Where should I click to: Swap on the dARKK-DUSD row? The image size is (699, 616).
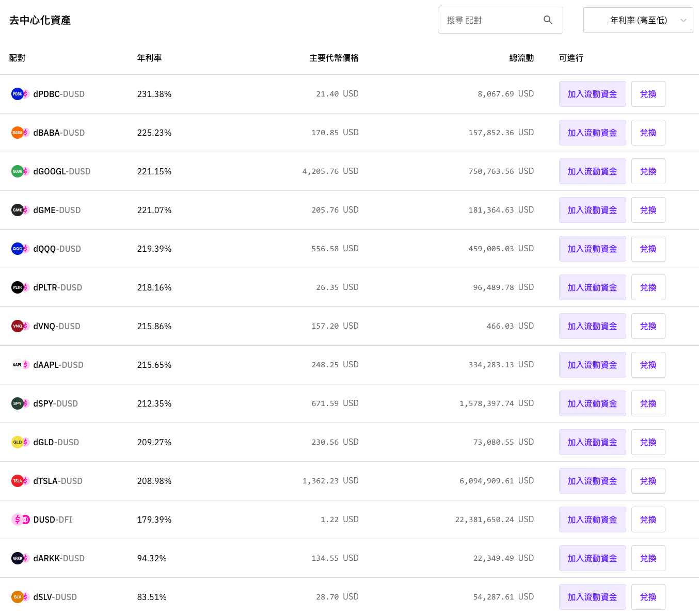click(648, 558)
